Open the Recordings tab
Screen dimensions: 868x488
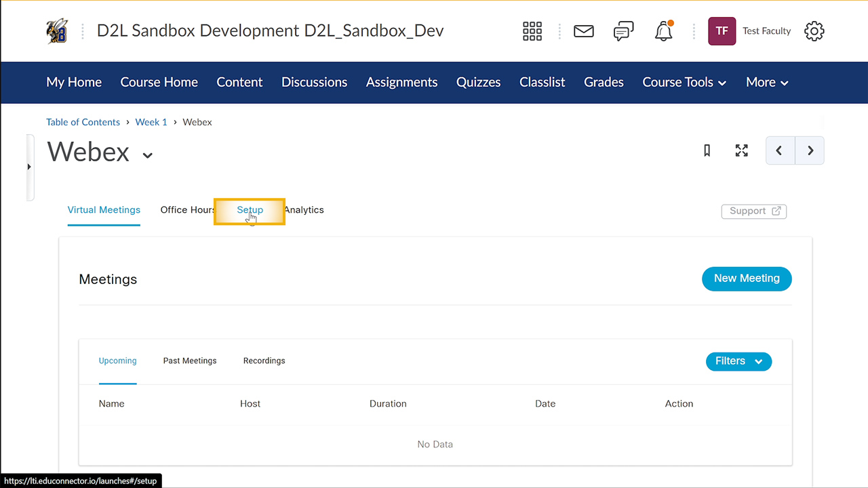(264, 361)
